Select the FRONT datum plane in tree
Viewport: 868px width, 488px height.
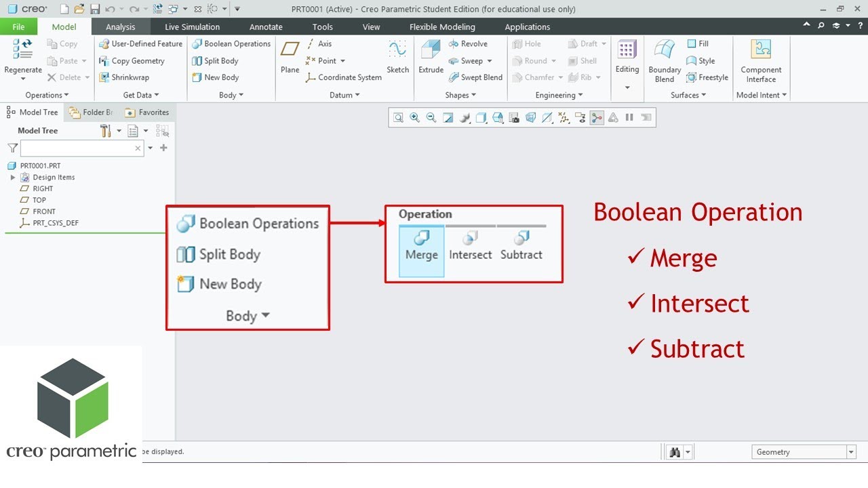point(38,211)
